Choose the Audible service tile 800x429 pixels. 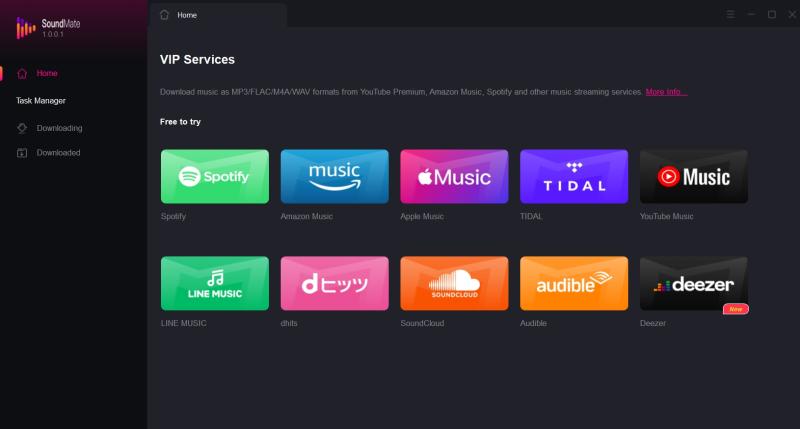point(574,284)
